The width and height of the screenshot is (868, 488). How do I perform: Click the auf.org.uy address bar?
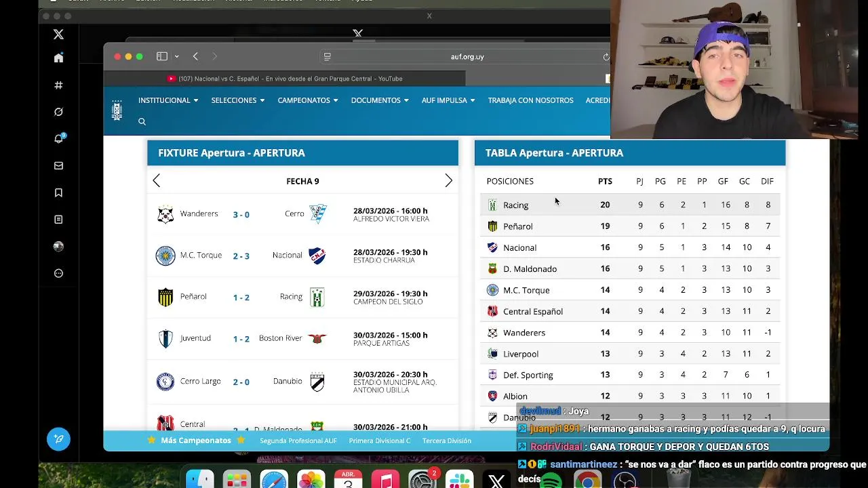(x=467, y=57)
